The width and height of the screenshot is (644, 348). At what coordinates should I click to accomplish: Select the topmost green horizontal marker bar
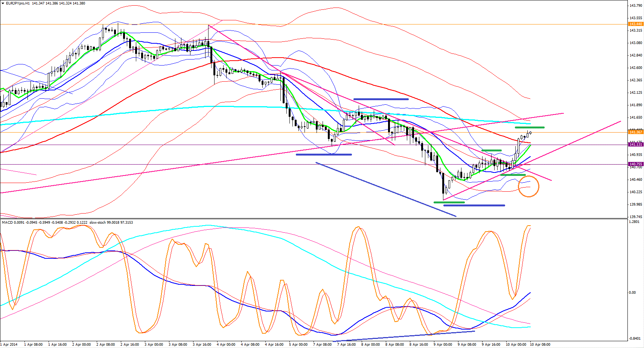coord(530,128)
